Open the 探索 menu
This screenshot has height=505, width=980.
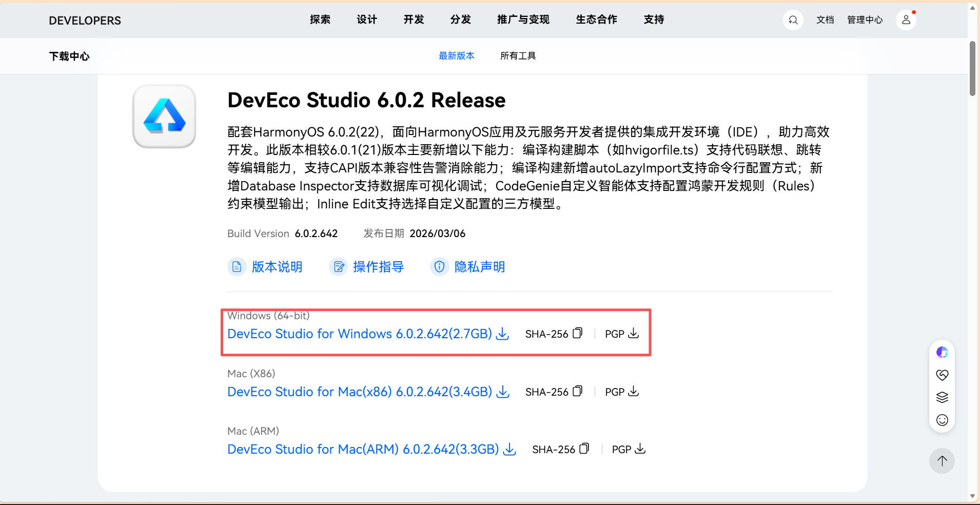tap(320, 20)
